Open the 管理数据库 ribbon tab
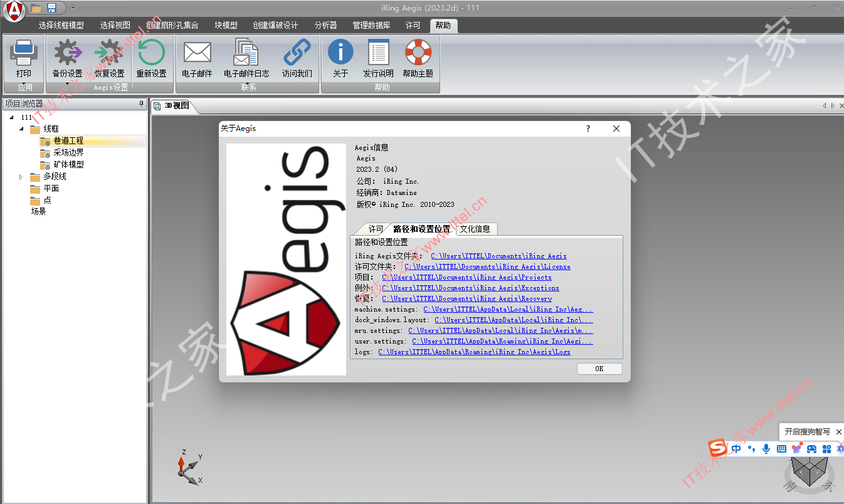844x504 pixels. 371,26
